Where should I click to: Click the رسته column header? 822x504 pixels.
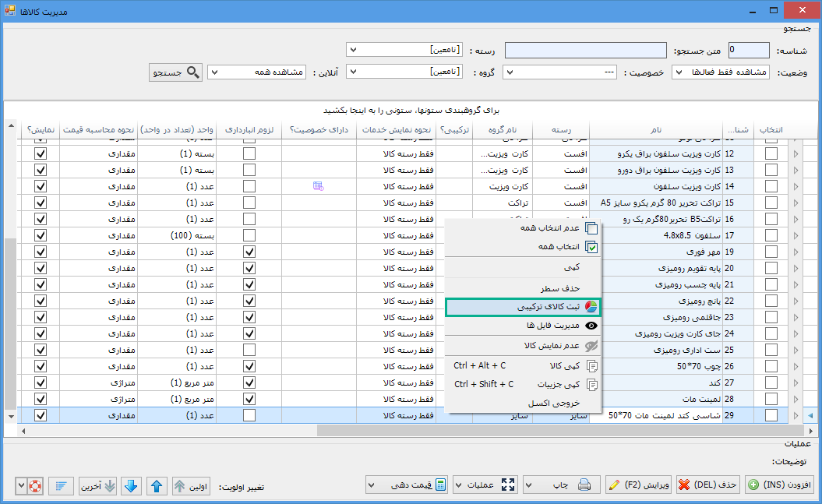pos(561,130)
